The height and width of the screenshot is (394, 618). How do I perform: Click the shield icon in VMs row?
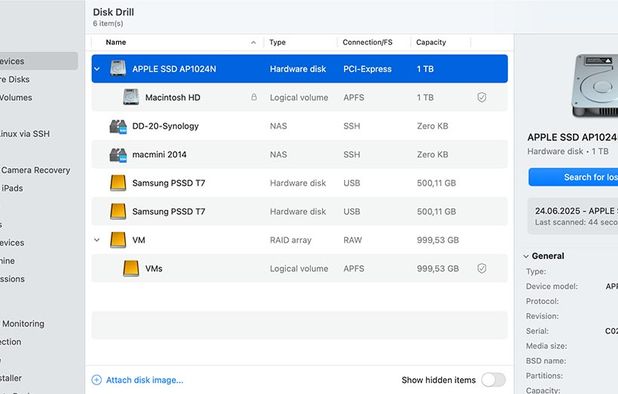[482, 268]
